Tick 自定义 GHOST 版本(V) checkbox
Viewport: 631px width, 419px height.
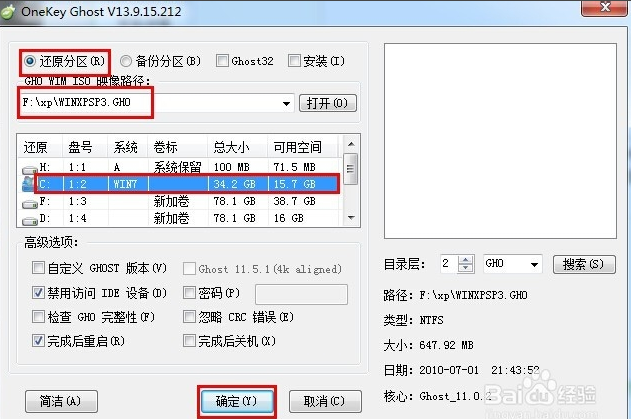[x=38, y=268]
